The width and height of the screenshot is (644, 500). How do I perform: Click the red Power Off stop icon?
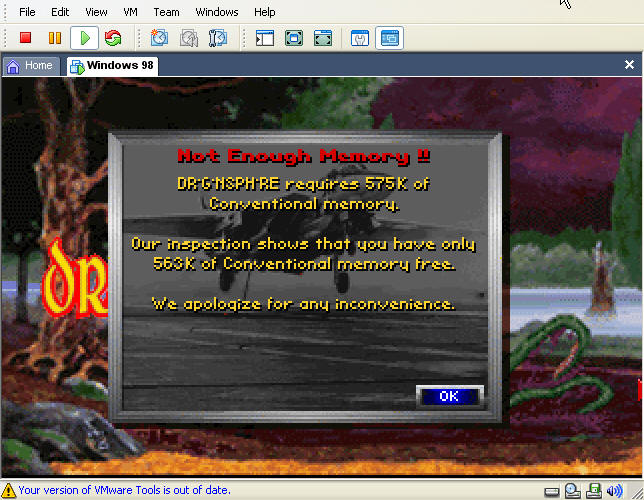click(x=25, y=38)
